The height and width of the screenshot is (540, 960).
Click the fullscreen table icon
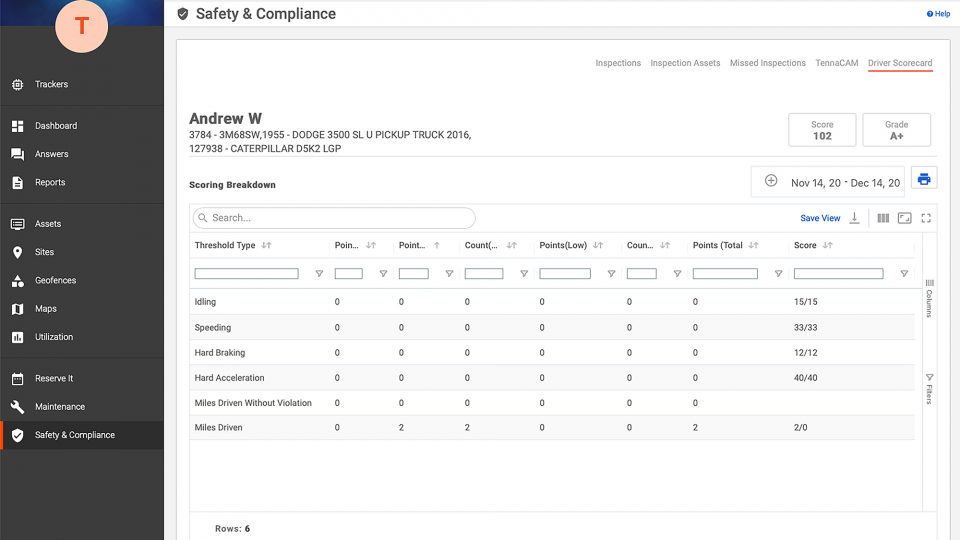click(x=926, y=218)
